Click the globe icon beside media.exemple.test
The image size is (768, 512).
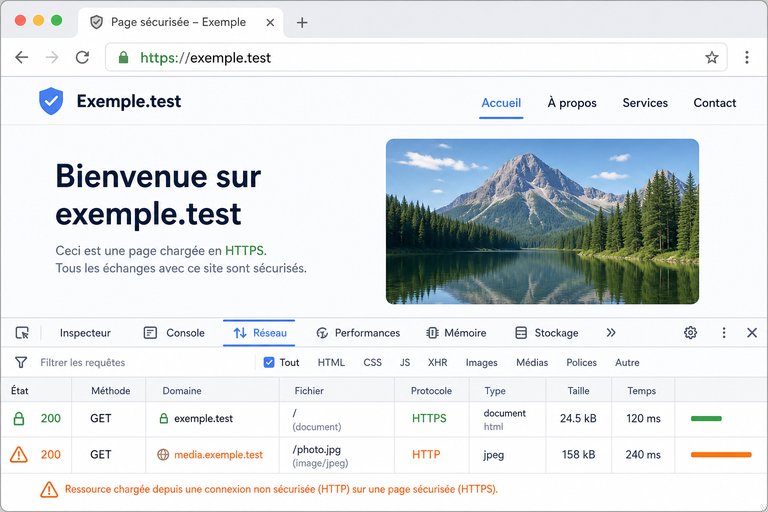pos(163,455)
